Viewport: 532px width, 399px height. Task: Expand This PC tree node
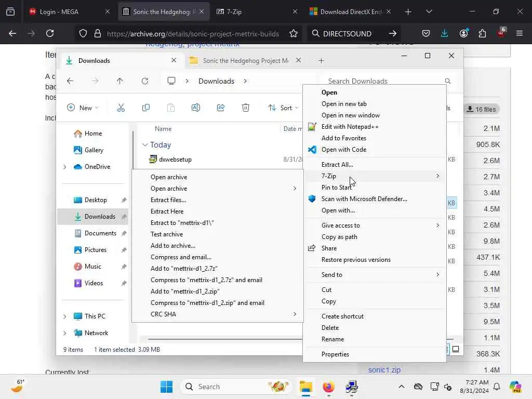[x=64, y=316]
